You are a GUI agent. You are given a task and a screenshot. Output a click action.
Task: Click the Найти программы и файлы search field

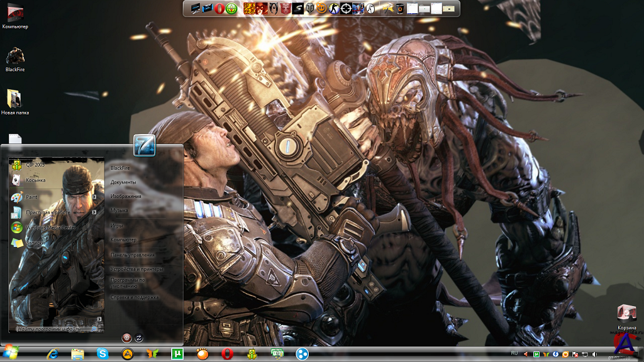[53, 329]
